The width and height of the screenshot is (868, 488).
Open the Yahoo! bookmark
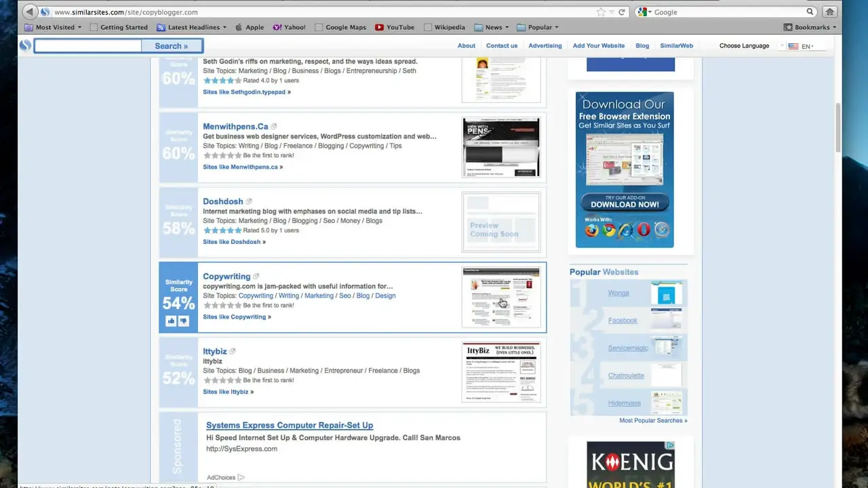pyautogui.click(x=290, y=27)
